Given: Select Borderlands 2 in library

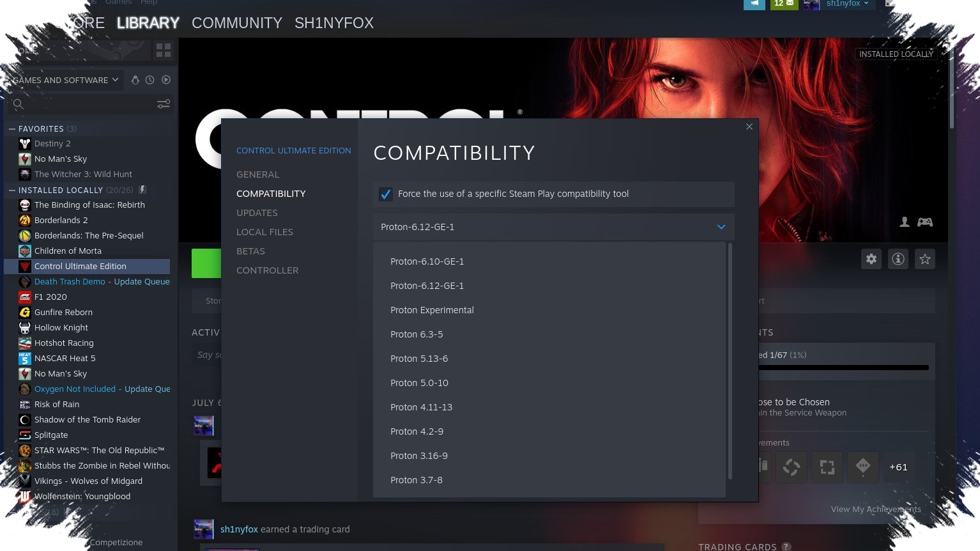Looking at the screenshot, I should 61,221.
